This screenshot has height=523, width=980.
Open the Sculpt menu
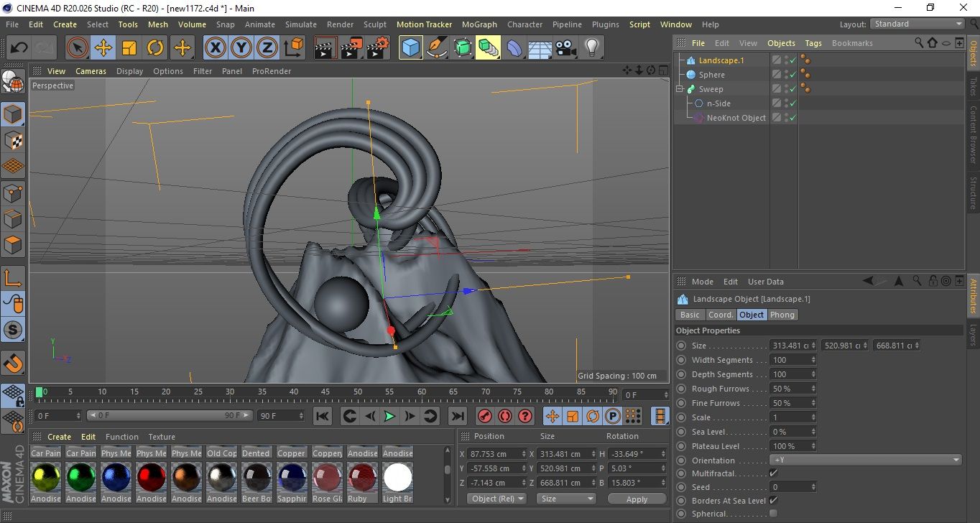click(375, 24)
